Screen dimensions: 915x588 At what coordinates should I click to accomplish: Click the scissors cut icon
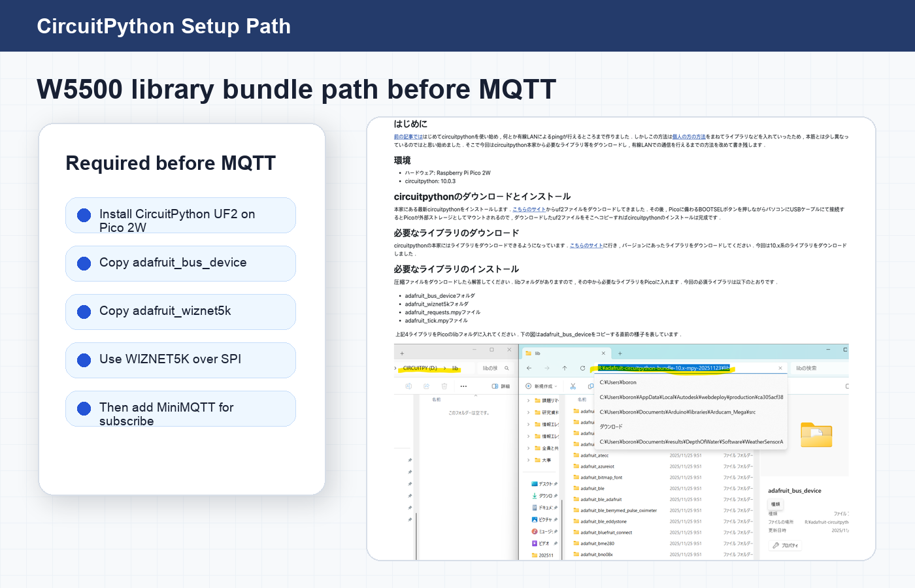point(573,386)
